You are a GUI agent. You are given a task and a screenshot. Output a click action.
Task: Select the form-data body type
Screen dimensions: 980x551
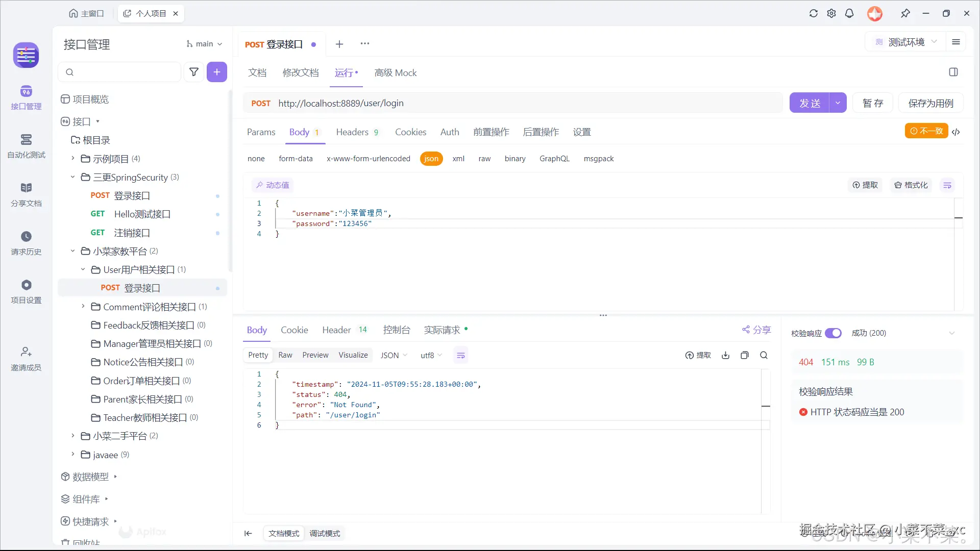tap(296, 159)
